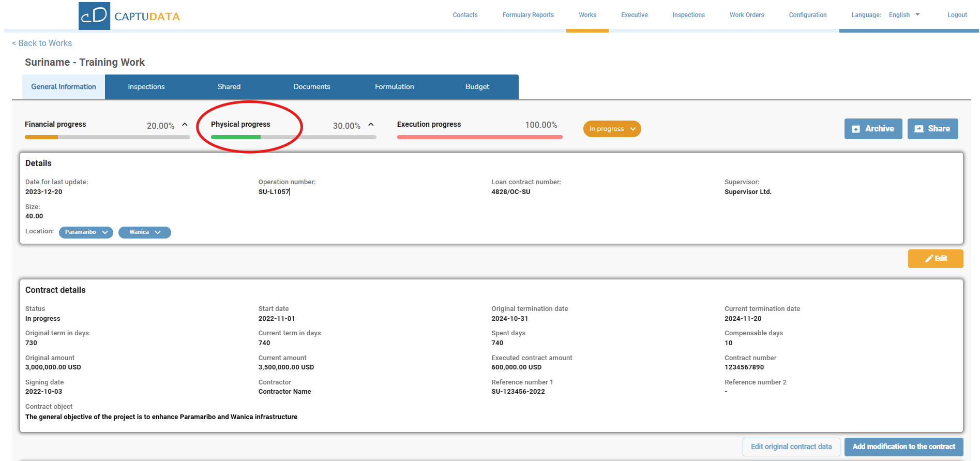Go to Work Orders menu item
The height and width of the screenshot is (461, 980).
click(746, 15)
